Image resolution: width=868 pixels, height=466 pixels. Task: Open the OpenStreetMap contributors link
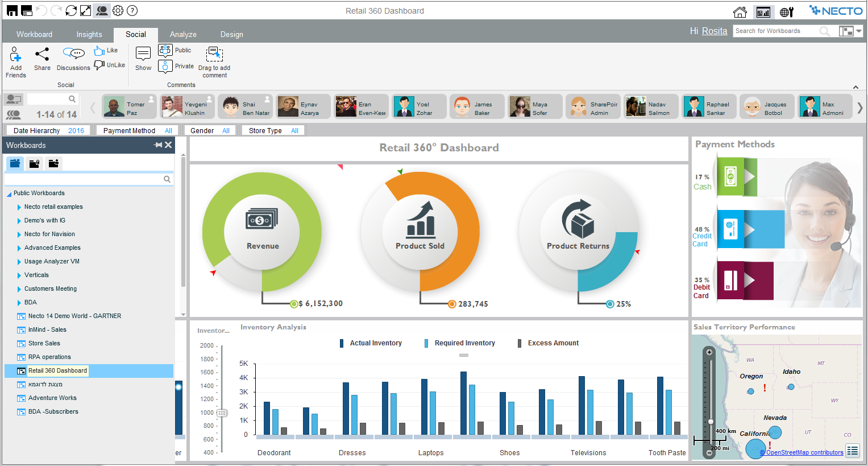click(x=804, y=453)
